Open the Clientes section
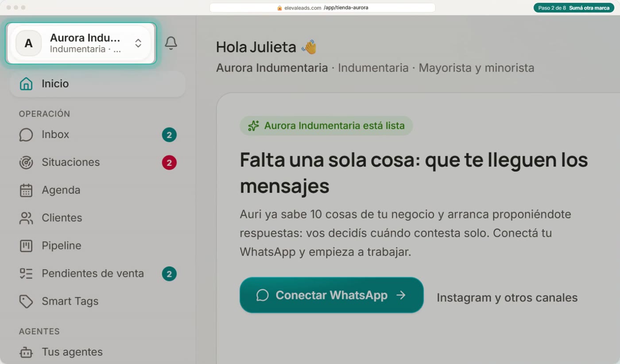 (97, 218)
